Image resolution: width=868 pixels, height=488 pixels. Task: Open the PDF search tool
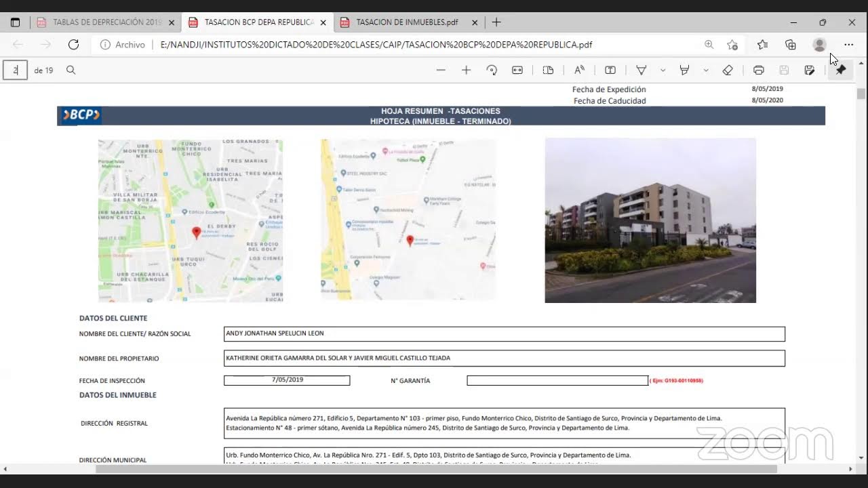71,70
